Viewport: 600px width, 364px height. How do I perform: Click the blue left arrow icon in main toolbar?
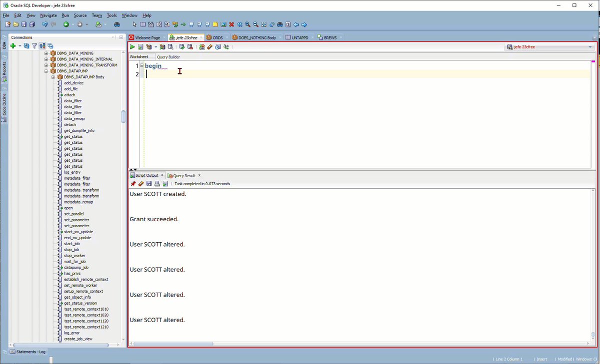[296, 24]
